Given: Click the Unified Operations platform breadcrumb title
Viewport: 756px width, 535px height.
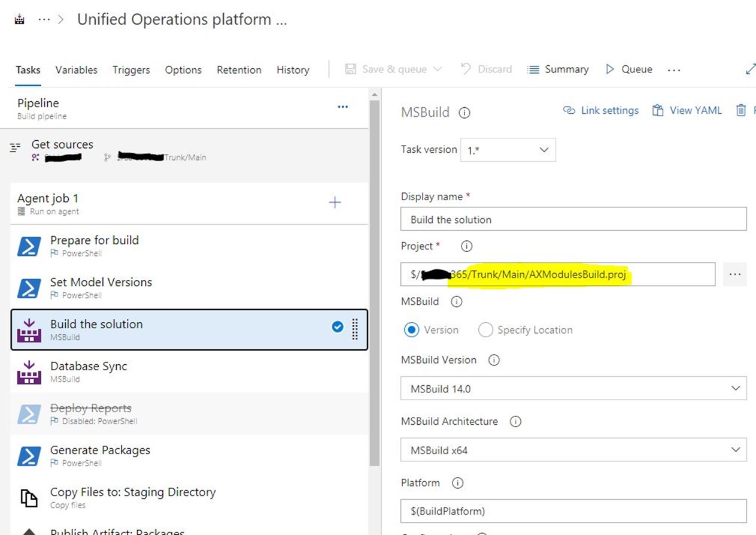Looking at the screenshot, I should (x=182, y=20).
